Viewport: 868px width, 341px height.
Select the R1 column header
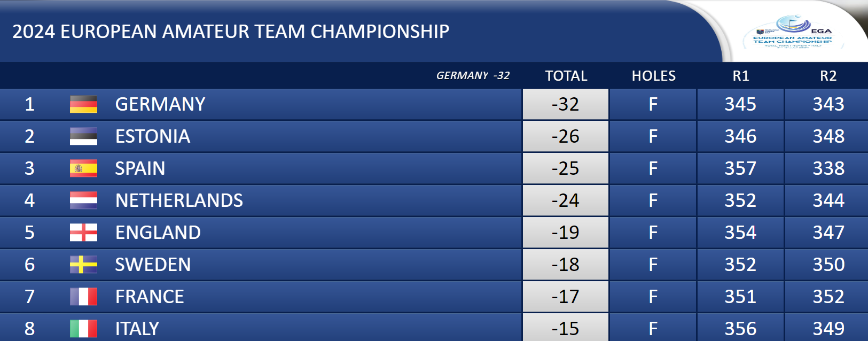coord(741,76)
